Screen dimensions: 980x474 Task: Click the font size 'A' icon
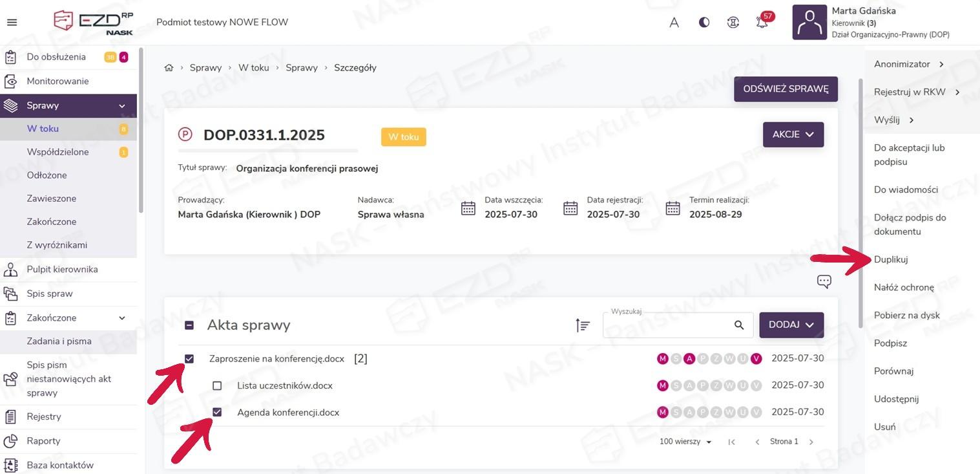tap(674, 23)
